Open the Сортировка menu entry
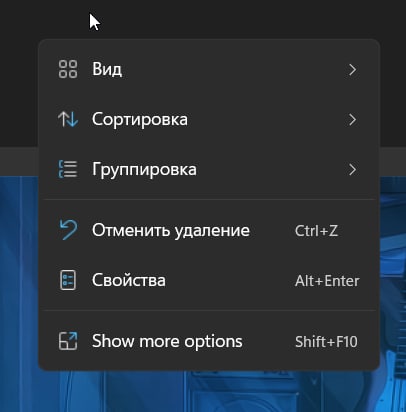This screenshot has width=406, height=412. 209,119
